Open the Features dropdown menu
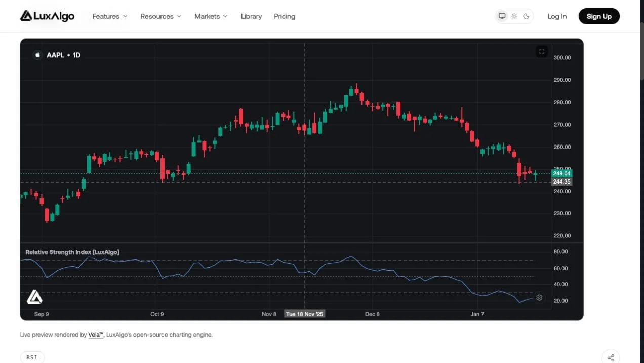Viewport: 644px width, 363px height. point(110,16)
